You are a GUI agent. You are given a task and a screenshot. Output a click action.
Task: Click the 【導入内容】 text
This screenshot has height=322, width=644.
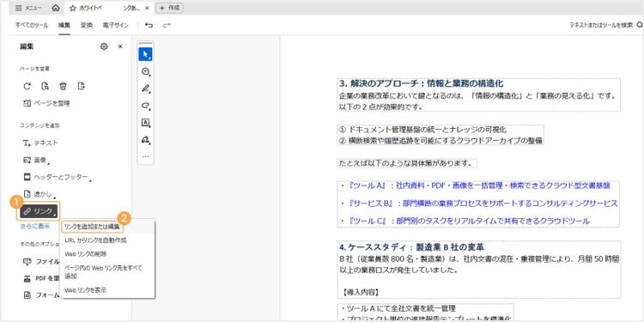[360, 292]
